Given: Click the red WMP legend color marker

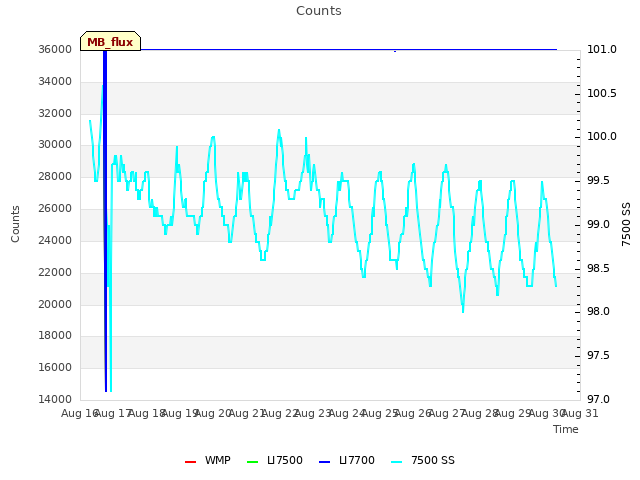Looking at the screenshot, I should pyautogui.click(x=190, y=462).
